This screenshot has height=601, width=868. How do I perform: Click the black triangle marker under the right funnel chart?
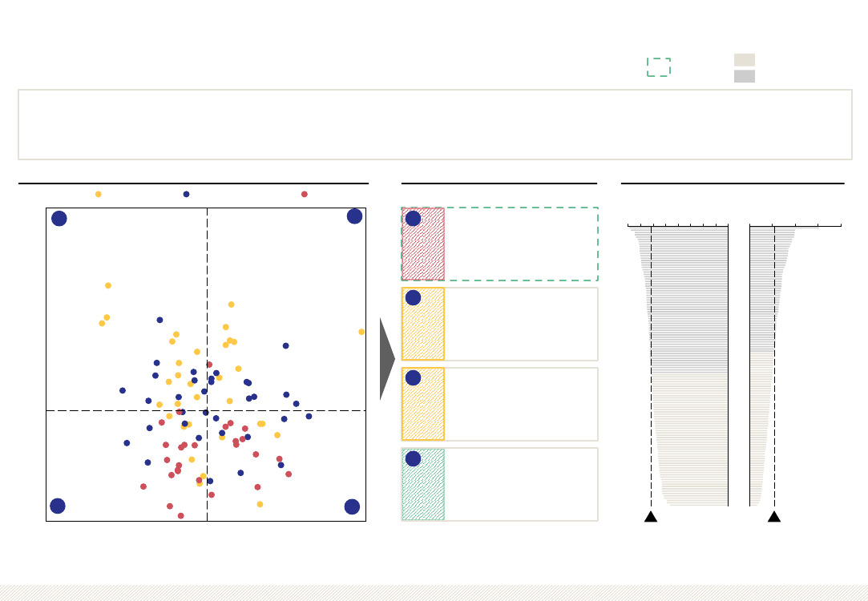[774, 516]
